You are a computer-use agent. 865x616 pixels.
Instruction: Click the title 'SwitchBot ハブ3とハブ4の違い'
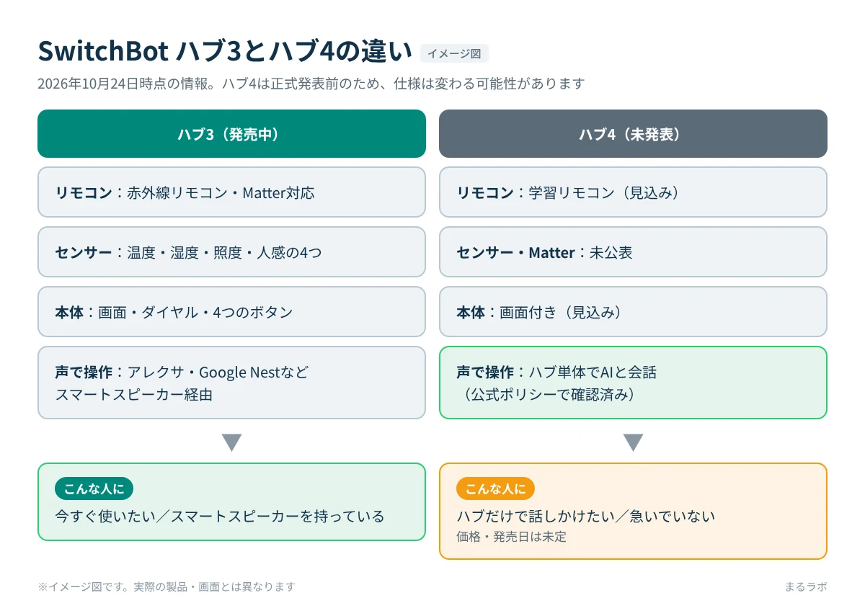click(224, 52)
